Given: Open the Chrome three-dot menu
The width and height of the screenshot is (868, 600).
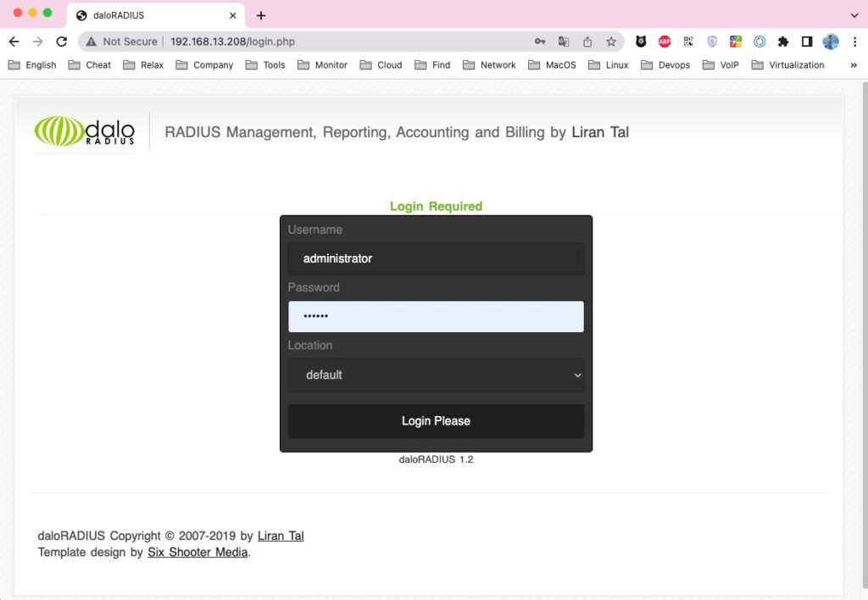Looking at the screenshot, I should pos(854,42).
